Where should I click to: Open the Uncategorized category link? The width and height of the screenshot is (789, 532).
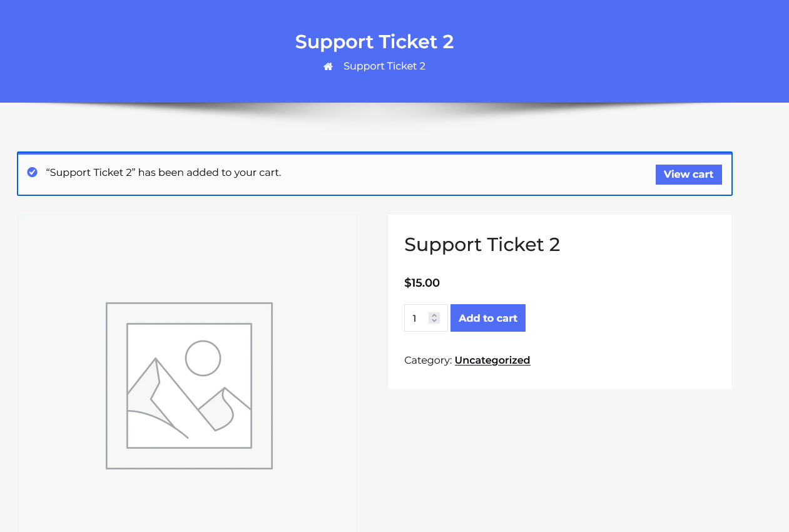point(492,360)
